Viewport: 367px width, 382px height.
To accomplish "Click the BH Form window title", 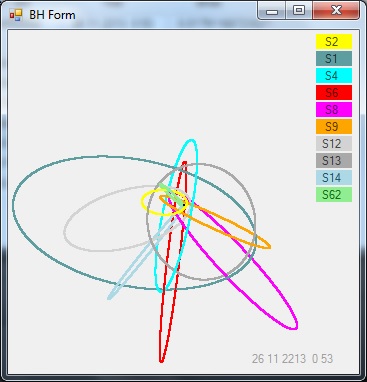I will tap(52, 15).
